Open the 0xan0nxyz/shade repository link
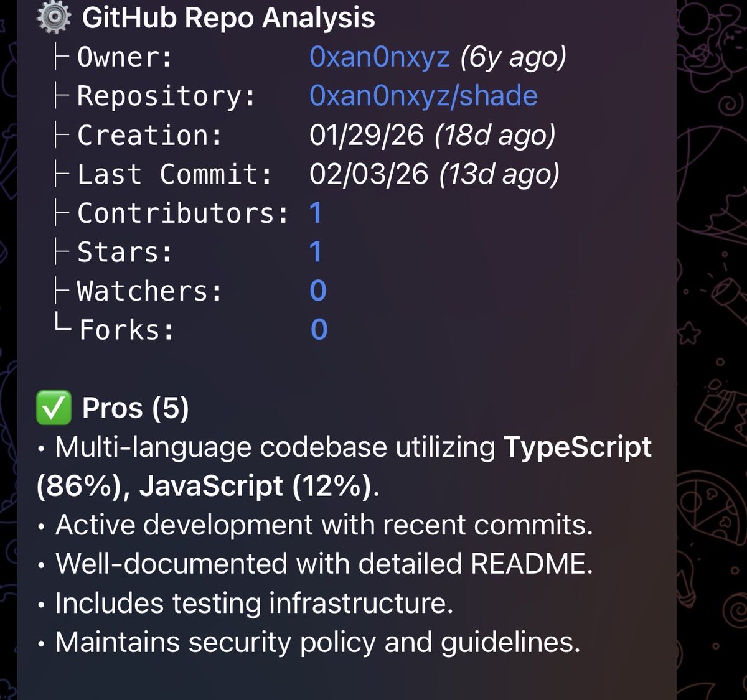The image size is (747, 700). 423,96
